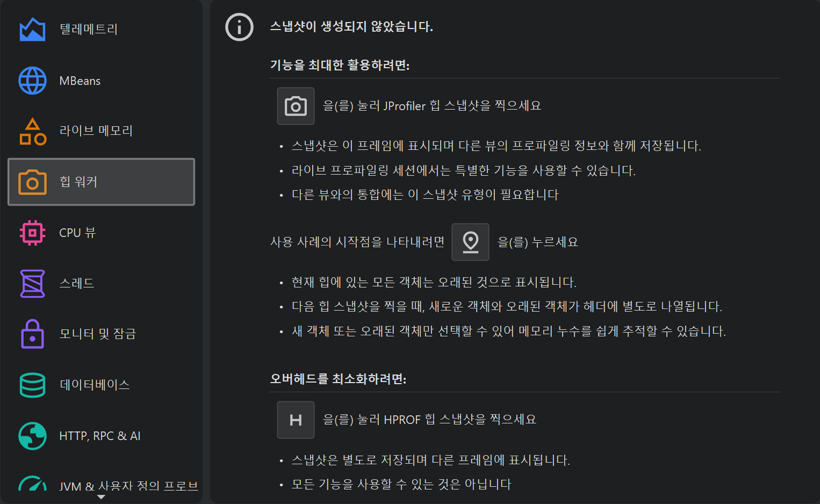Open the CPU 뷰 chip icon
This screenshot has height=504, width=820.
tap(32, 233)
